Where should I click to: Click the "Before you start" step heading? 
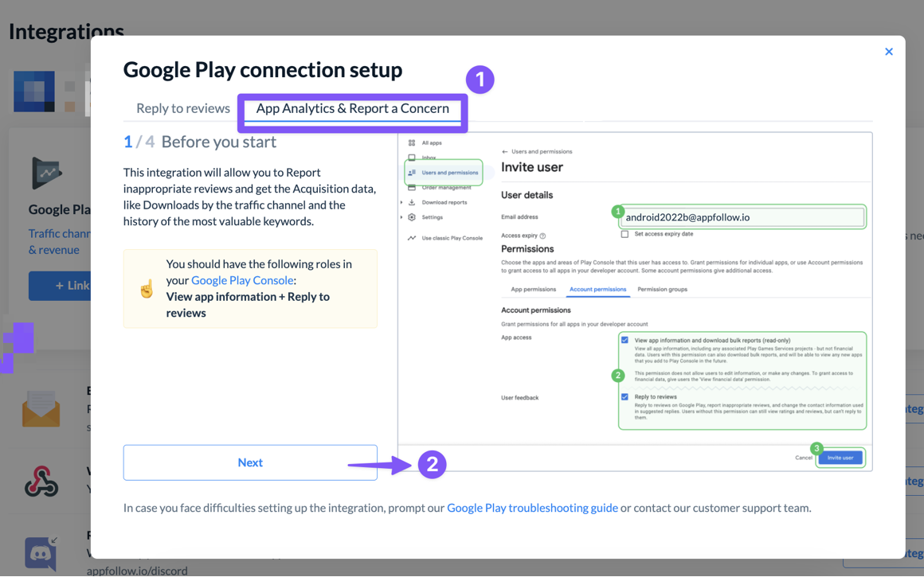pos(218,142)
